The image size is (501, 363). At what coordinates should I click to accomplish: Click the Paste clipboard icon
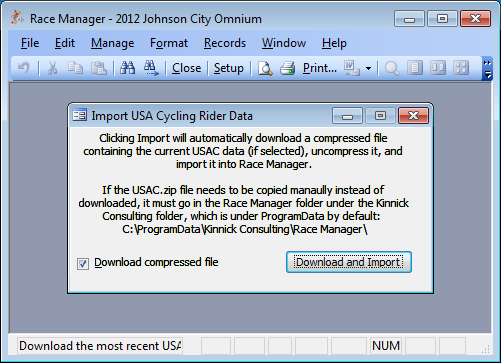(99, 68)
